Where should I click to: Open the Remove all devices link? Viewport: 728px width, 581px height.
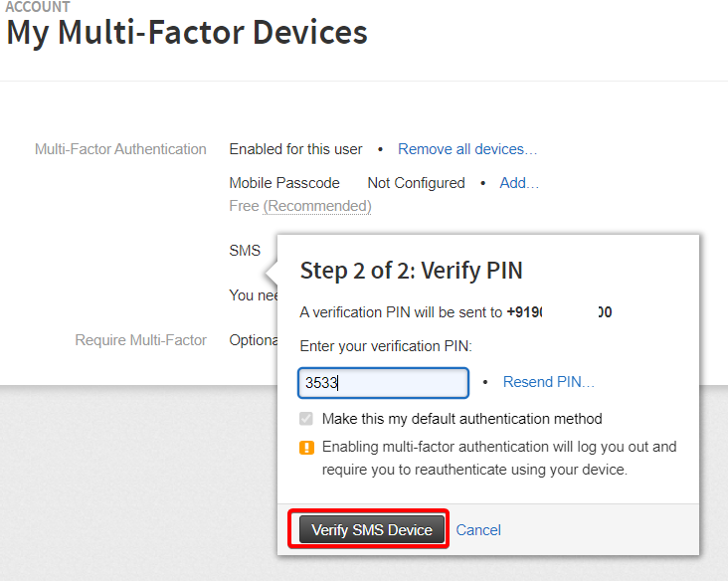click(467, 149)
